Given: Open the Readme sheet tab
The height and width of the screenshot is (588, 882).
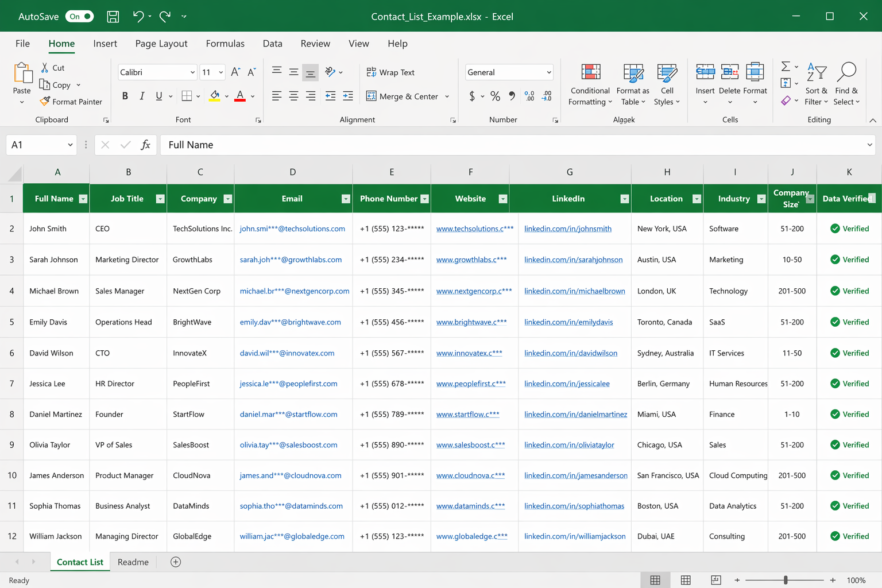Looking at the screenshot, I should click(x=133, y=562).
